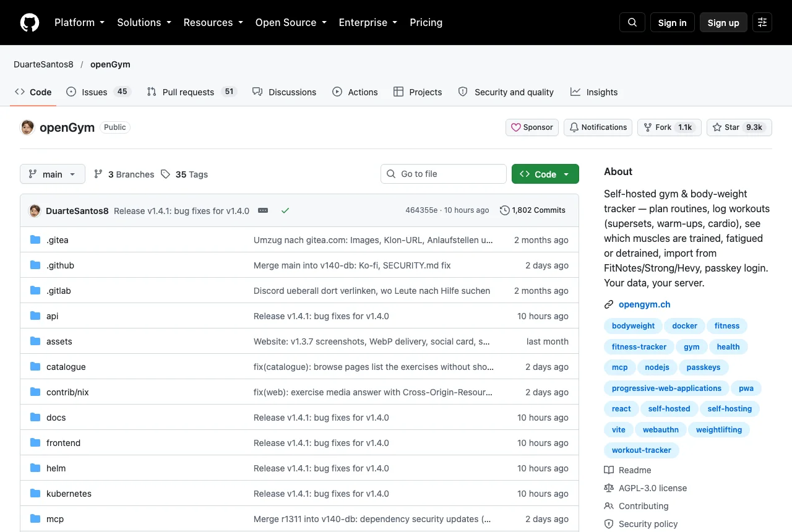Image resolution: width=792 pixels, height=532 pixels.
Task: Click the Sign in button
Action: pyautogui.click(x=673, y=22)
